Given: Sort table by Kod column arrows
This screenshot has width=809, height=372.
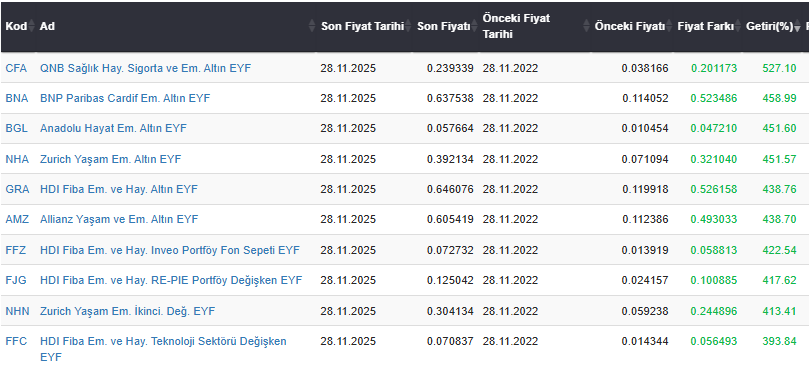Looking at the screenshot, I should pyautogui.click(x=31, y=26).
